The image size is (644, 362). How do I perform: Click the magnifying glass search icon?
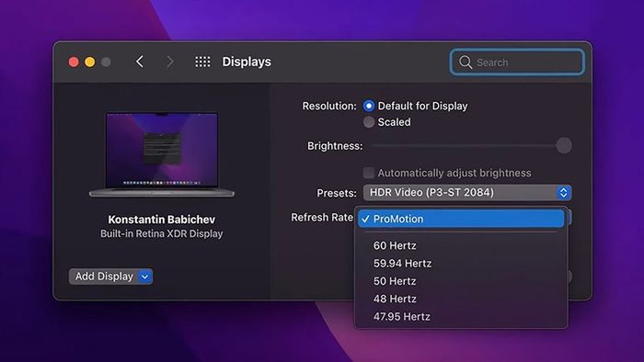click(x=466, y=62)
